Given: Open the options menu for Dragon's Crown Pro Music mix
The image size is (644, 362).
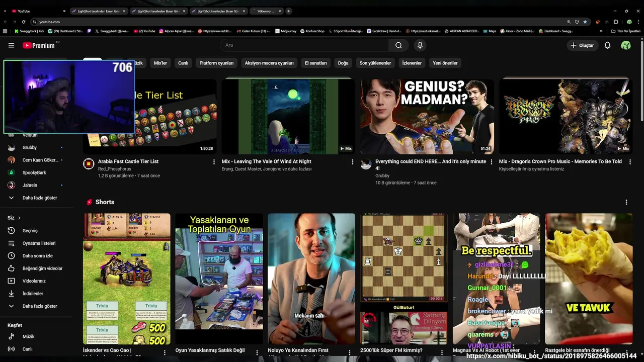Looking at the screenshot, I should (629, 162).
